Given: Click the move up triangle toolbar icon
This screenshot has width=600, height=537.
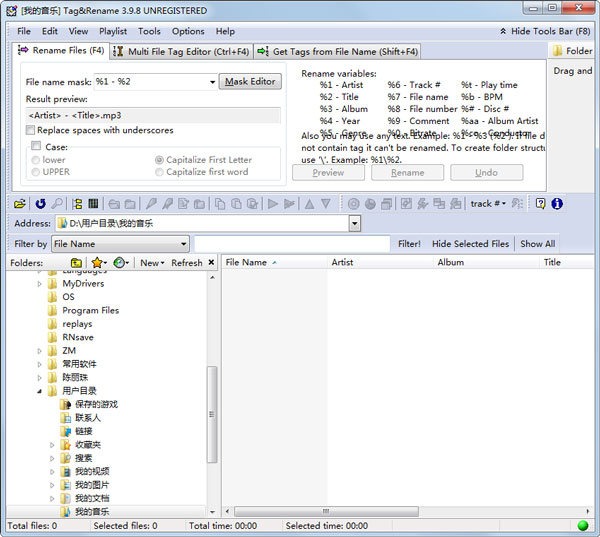Looking at the screenshot, I should 309,204.
